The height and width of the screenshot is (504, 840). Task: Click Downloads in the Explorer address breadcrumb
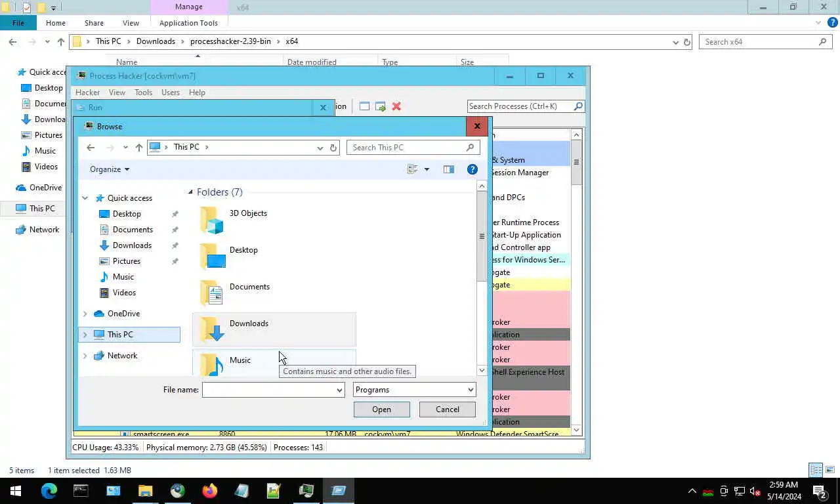(156, 41)
